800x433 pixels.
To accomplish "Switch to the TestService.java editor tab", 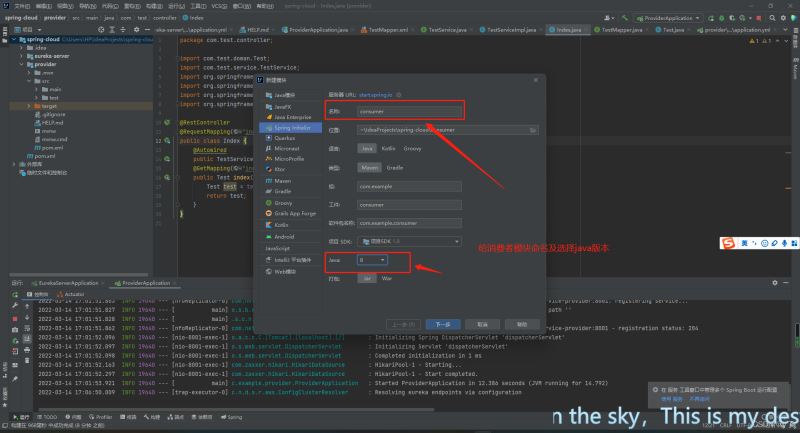I will click(447, 30).
